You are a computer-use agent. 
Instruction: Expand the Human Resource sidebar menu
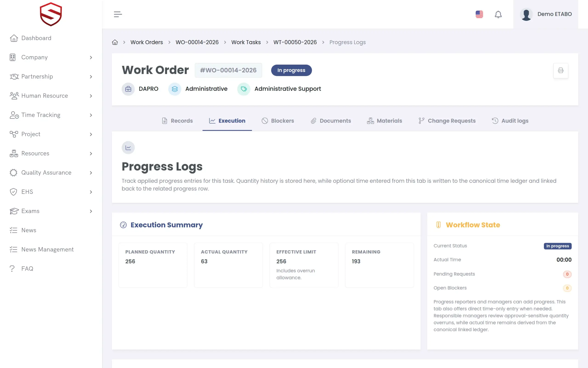click(x=51, y=96)
